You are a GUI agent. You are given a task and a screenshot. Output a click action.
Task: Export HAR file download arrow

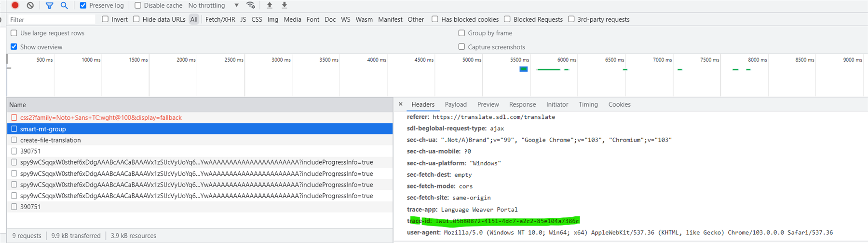285,5
